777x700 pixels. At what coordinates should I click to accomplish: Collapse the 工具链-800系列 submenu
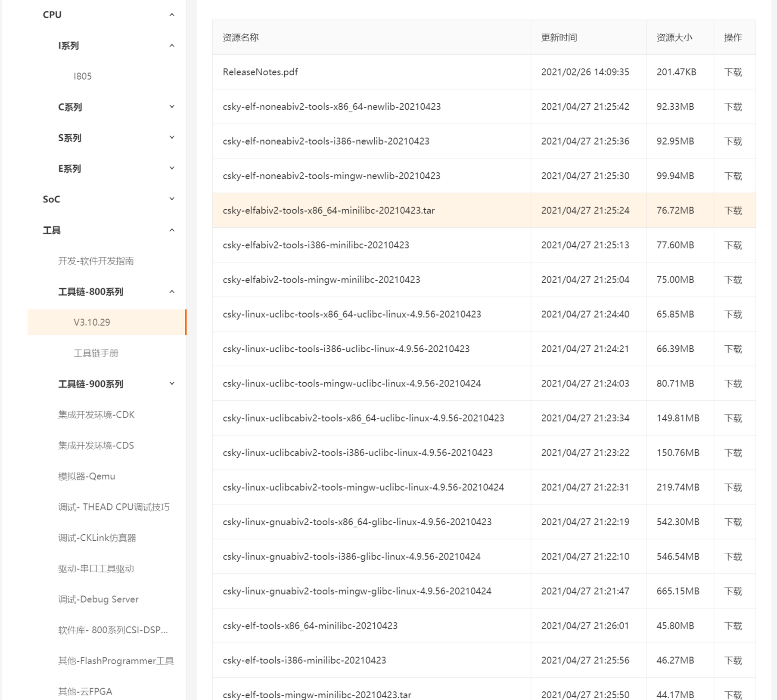pos(171,292)
